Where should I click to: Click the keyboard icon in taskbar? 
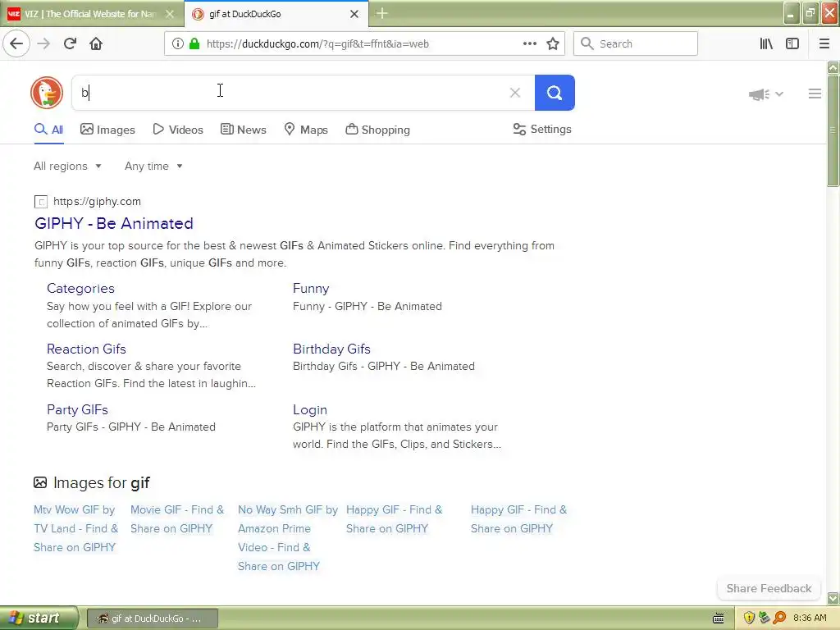point(719,619)
